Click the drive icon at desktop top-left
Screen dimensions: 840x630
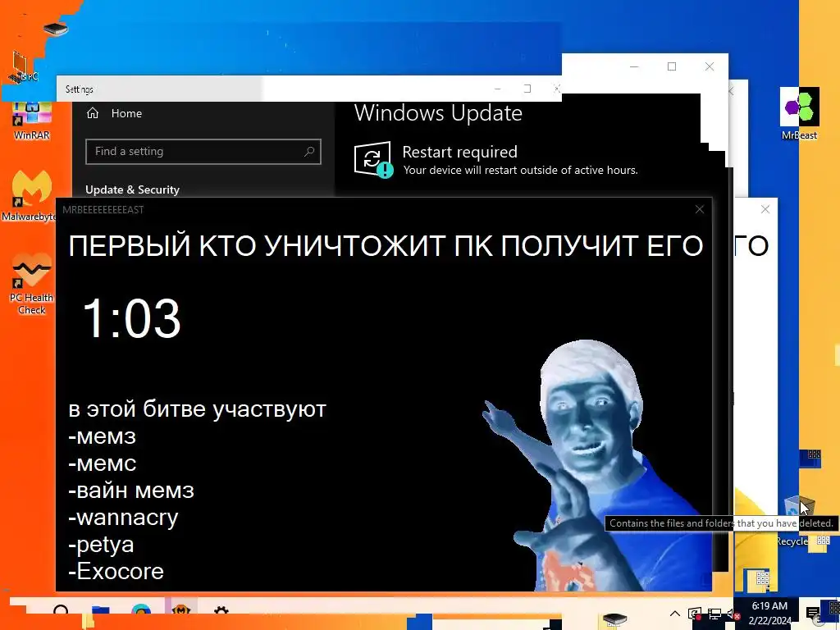pos(56,28)
